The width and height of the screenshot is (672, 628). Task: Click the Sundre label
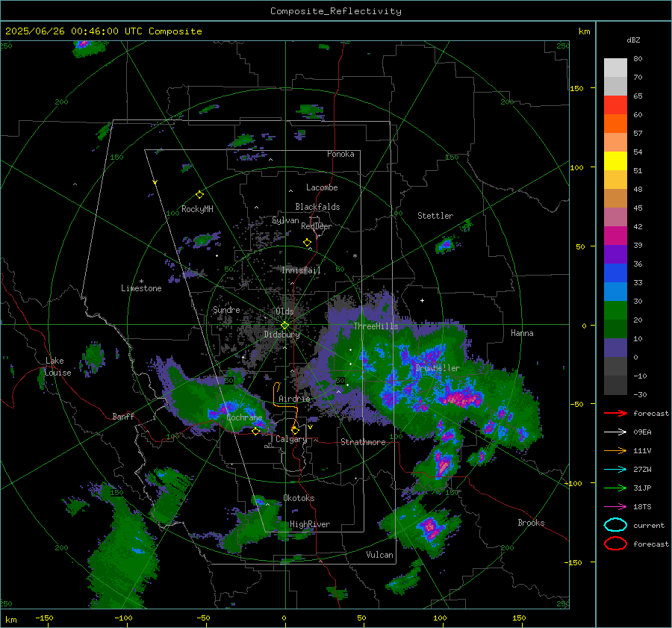point(226,309)
